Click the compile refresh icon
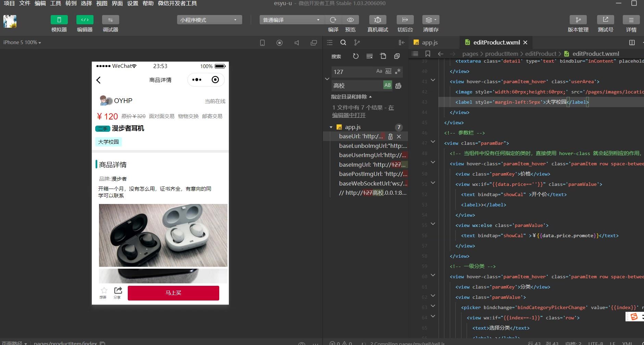Screen dimensions: 644x345 point(333,20)
